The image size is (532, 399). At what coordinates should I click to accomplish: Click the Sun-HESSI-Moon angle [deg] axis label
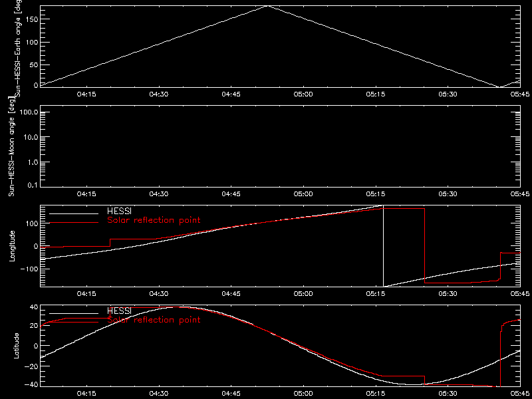(x=12, y=146)
